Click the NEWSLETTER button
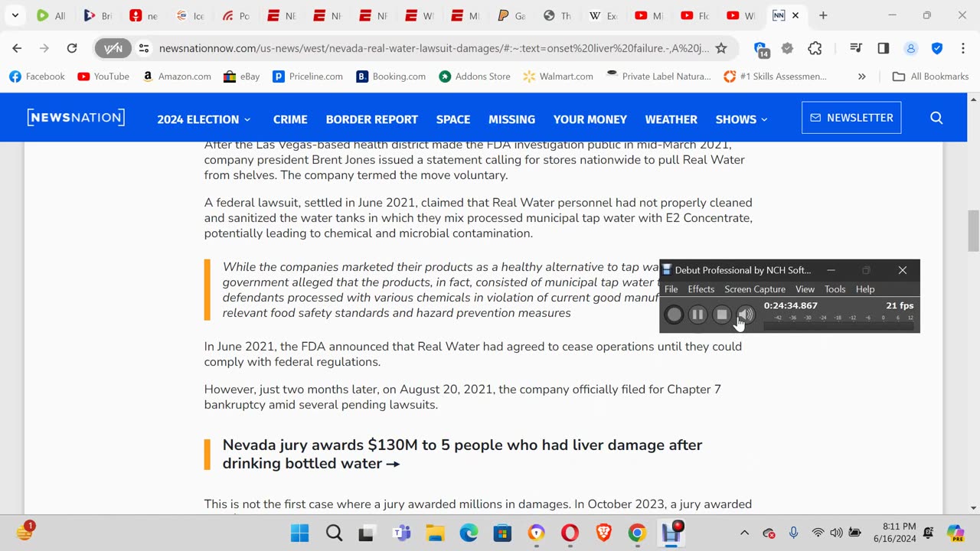Viewport: 980px width, 551px height. coord(851,118)
